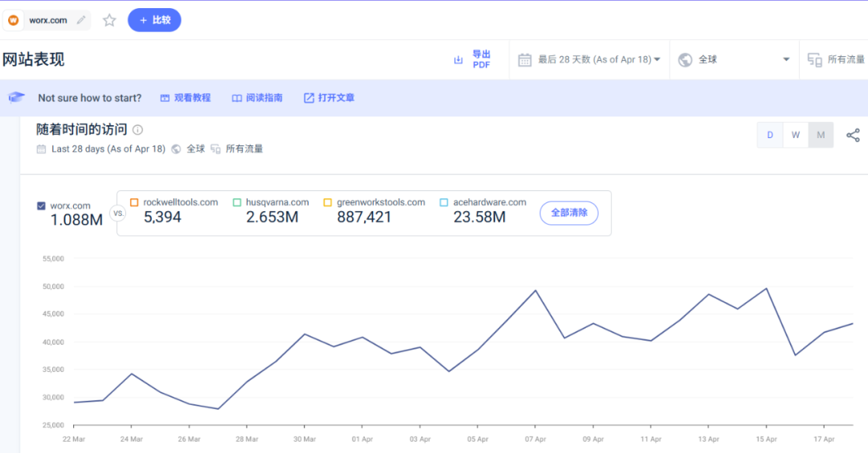This screenshot has height=453, width=868.
Task: Open the 最后 28 天数 date range dropdown
Action: point(599,59)
